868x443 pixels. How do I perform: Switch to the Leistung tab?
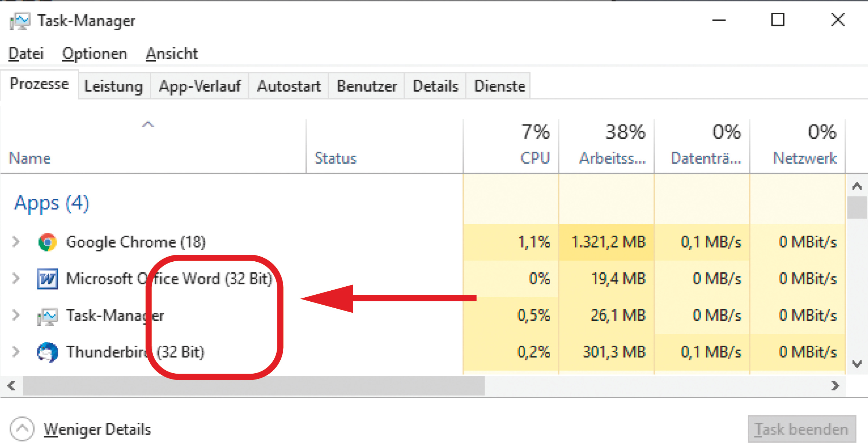(x=114, y=87)
